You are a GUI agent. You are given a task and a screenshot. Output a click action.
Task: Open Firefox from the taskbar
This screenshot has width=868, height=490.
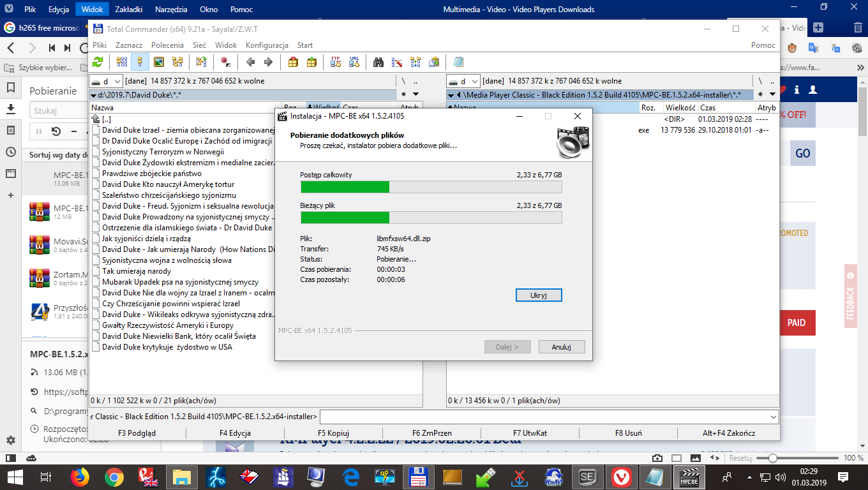[80, 477]
